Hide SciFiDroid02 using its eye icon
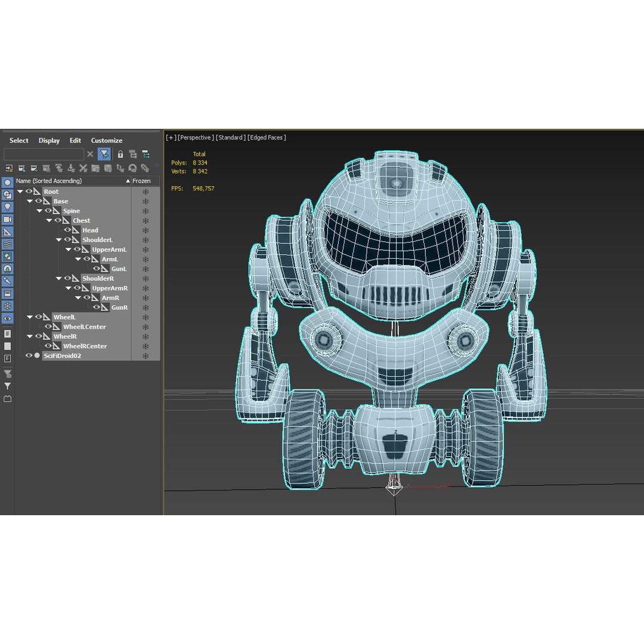644x644 pixels. click(x=29, y=355)
